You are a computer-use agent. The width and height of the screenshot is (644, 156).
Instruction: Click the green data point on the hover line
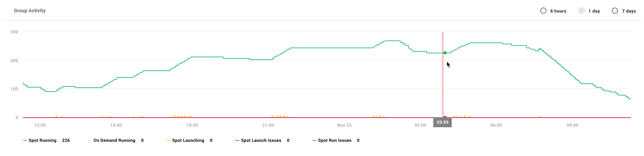[445, 53]
